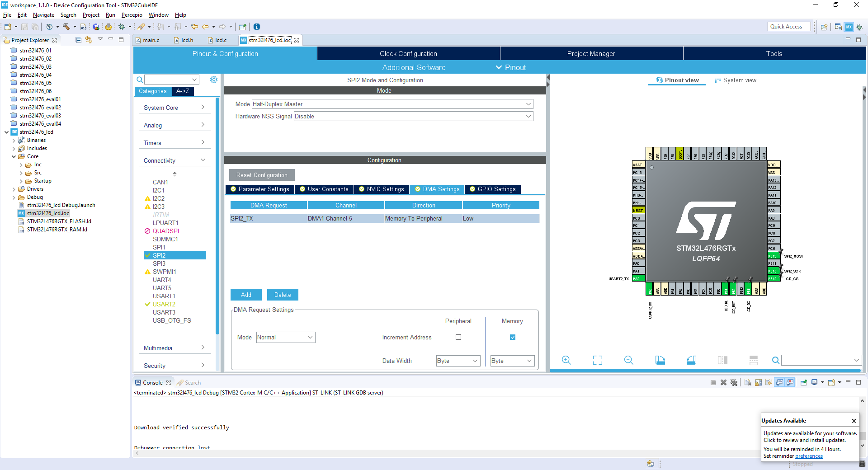Click the Save icon in the toolbar
This screenshot has height=470, width=868.
(x=25, y=27)
